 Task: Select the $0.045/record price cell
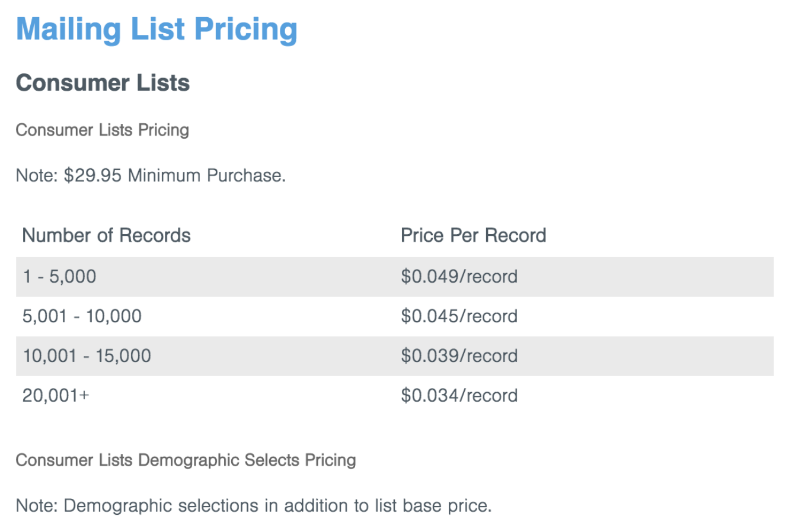[x=459, y=316]
